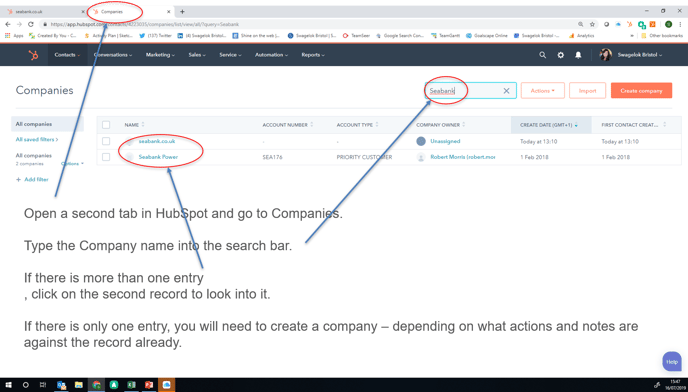The height and width of the screenshot is (392, 688).
Task: Open the Swagelok Bristol account dropdown
Action: click(x=640, y=55)
